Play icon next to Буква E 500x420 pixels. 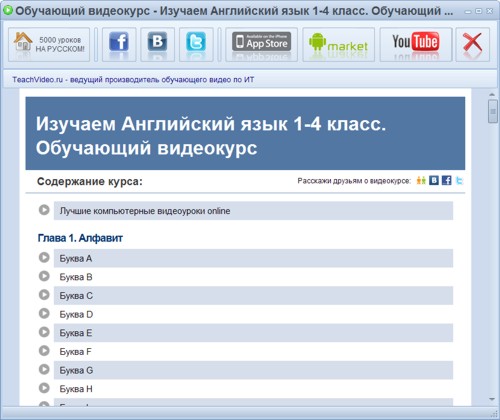(44, 332)
